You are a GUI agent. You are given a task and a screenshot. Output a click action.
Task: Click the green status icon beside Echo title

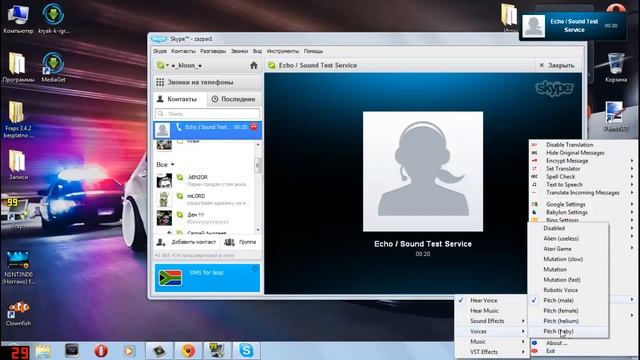[271, 65]
